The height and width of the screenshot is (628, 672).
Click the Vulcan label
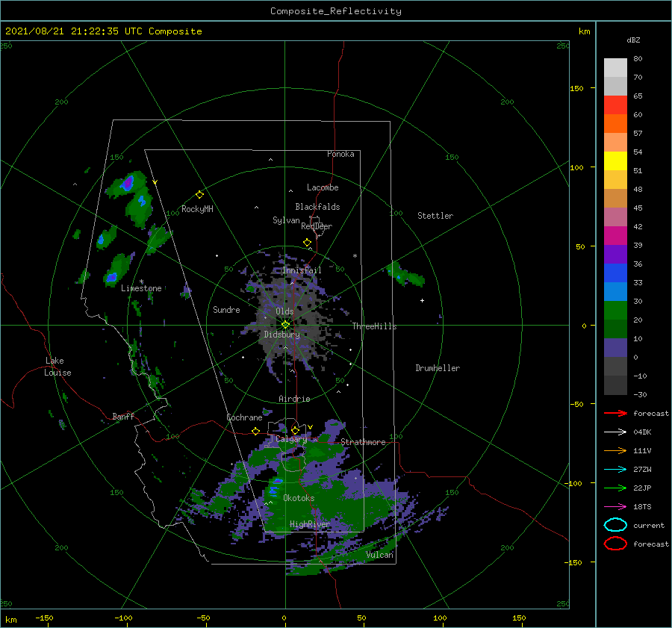(x=379, y=555)
